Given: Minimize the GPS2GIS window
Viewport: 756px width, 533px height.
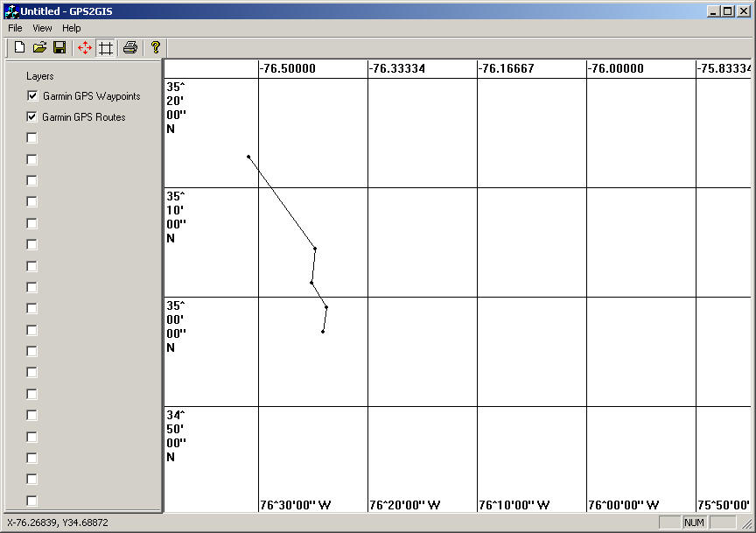Looking at the screenshot, I should [x=714, y=11].
